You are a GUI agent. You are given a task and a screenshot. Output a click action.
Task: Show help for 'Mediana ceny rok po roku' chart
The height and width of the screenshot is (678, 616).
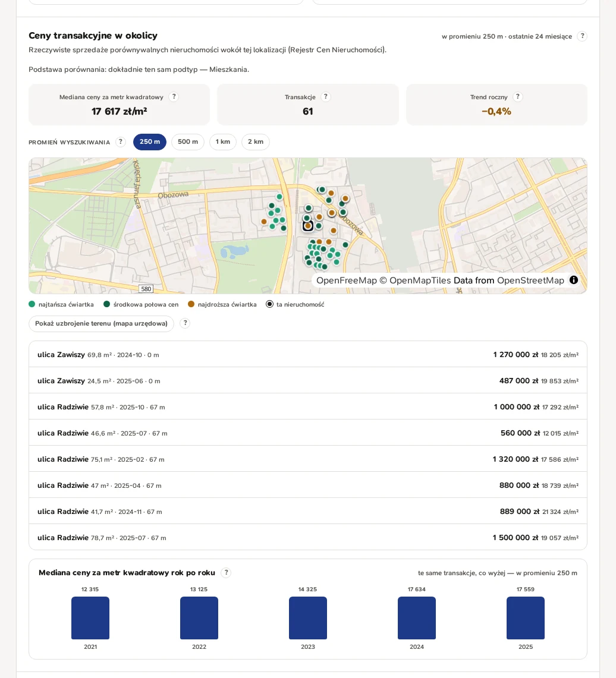[226, 572]
